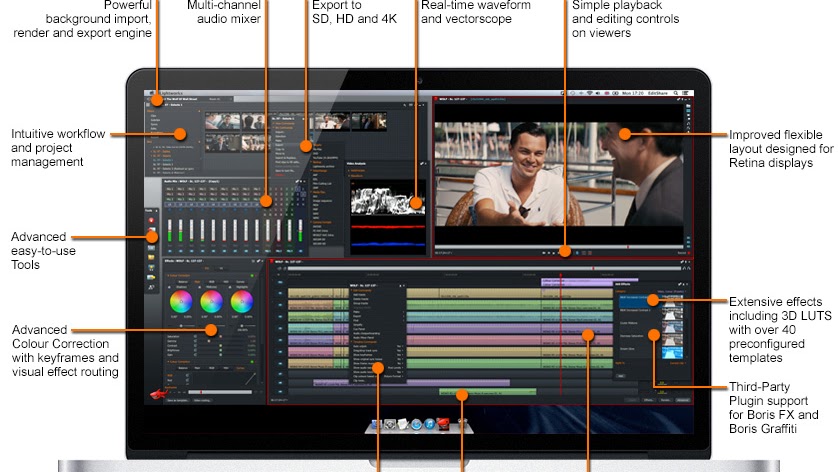Image resolution: width=838 pixels, height=472 pixels.
Task: Click the red pin icon on viewer title
Action: 434,99
